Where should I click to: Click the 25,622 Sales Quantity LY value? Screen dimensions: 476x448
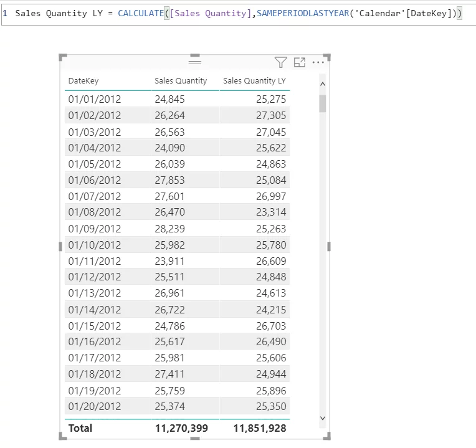point(271,148)
